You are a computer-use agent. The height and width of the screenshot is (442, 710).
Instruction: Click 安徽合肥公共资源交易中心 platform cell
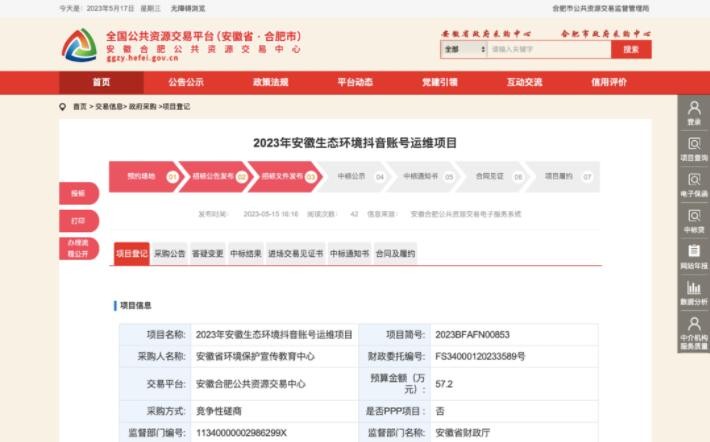tap(250, 384)
